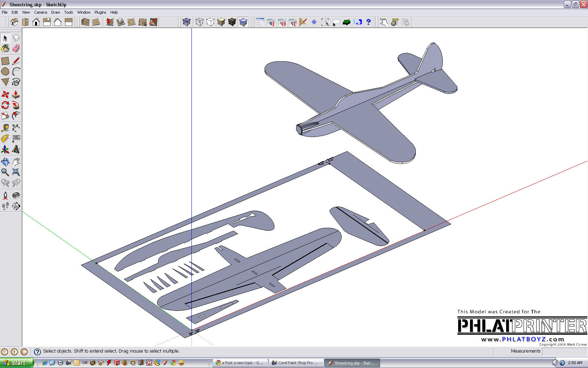The image size is (588, 368).
Task: Pick the pink Eraser tool
Action: [x=16, y=49]
